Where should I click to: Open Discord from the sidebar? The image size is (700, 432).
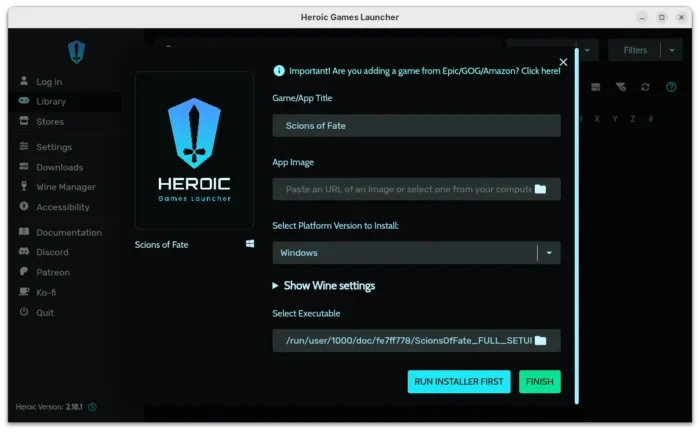click(x=51, y=252)
